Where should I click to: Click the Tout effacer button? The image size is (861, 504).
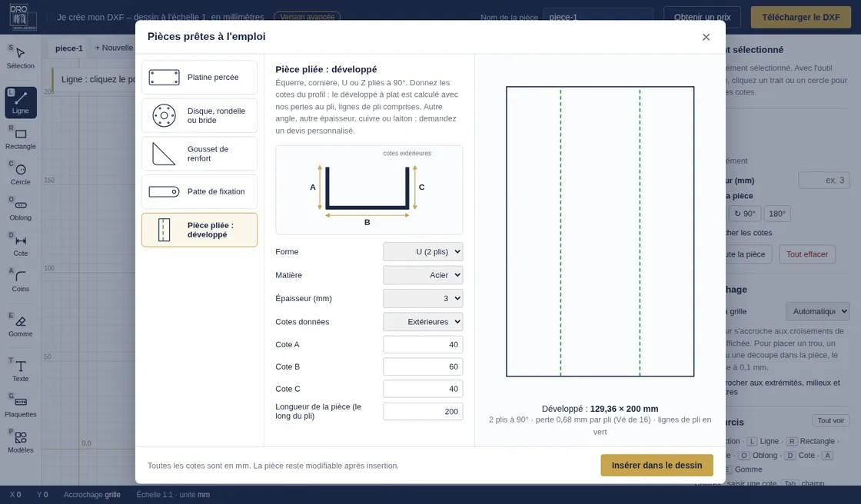[x=806, y=254]
